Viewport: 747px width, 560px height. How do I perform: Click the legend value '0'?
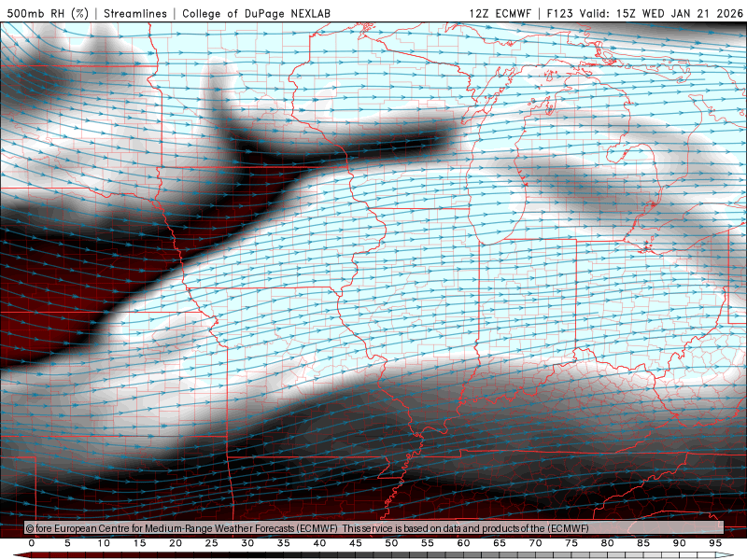(x=32, y=543)
